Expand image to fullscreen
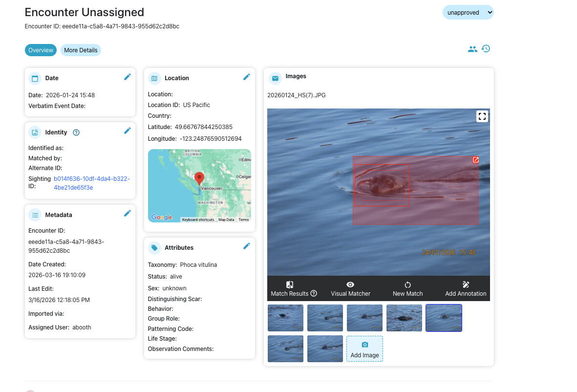This screenshot has height=392, width=577. pyautogui.click(x=482, y=116)
